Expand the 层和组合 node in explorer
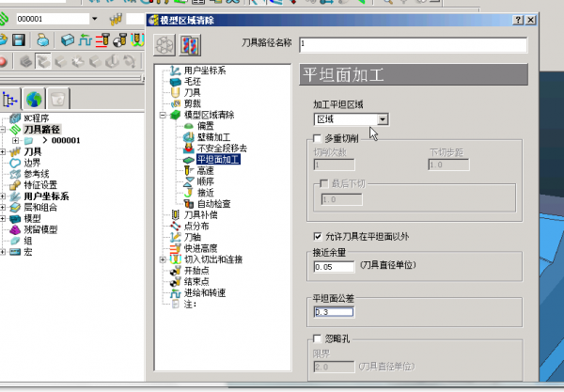Screen dimensions: 564x392 coord(2,208)
